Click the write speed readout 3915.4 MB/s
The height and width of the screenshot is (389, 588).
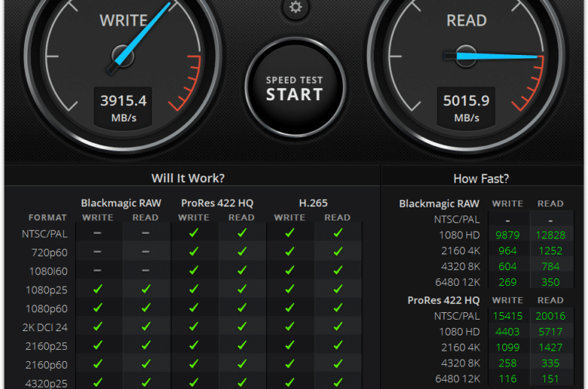pyautogui.click(x=124, y=108)
